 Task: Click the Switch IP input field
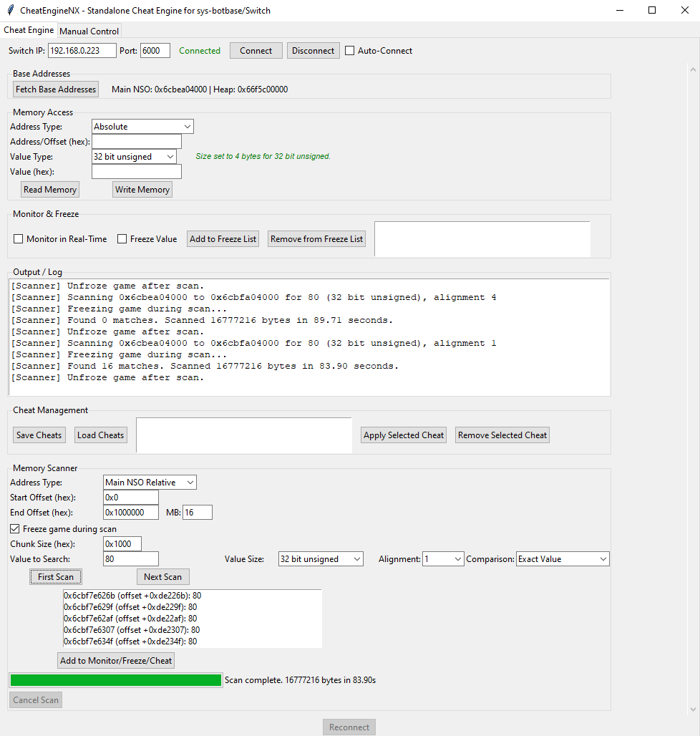coord(82,51)
